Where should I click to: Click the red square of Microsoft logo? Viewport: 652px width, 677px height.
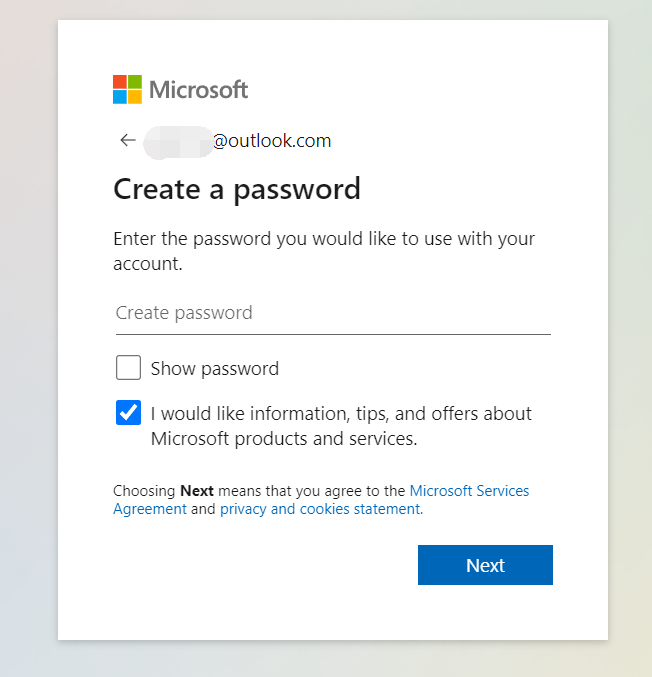[120, 82]
